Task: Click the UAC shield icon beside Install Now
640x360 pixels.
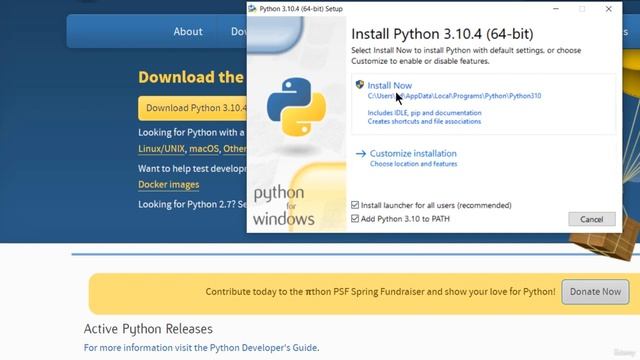Action: pos(360,84)
